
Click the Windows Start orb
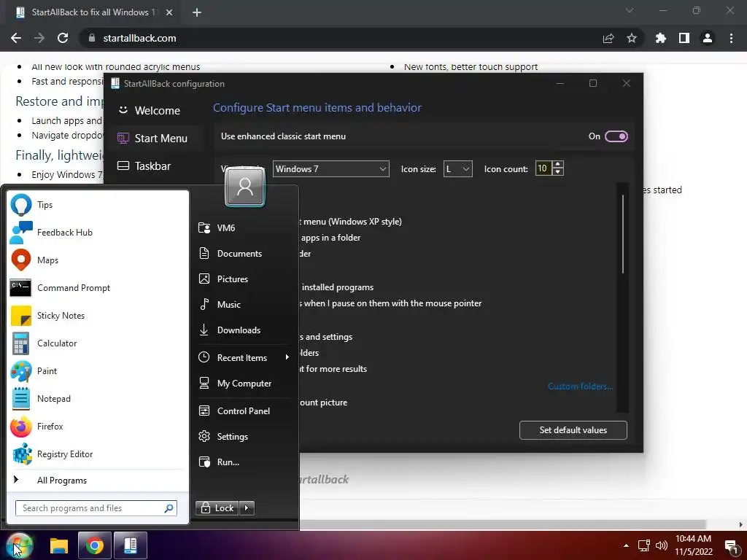(x=18, y=545)
